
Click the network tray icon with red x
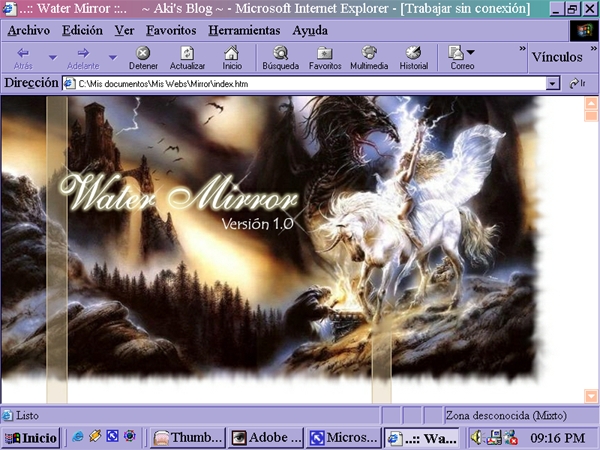point(510,437)
